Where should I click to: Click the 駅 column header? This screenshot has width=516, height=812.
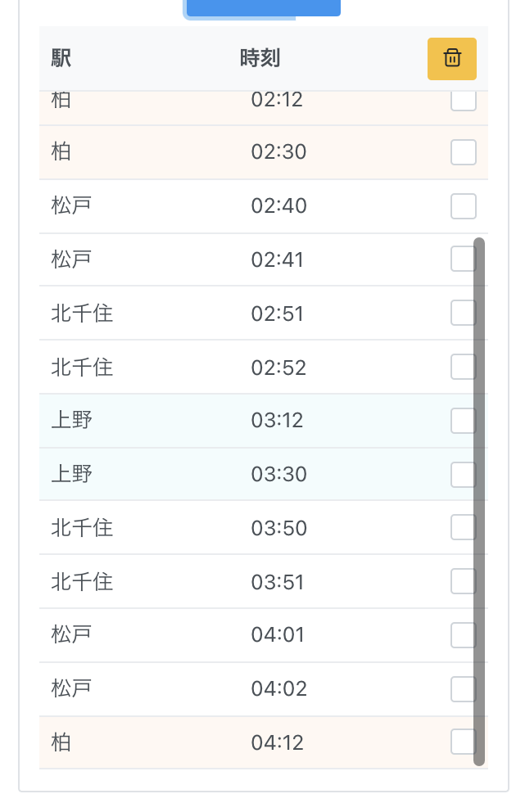point(61,58)
